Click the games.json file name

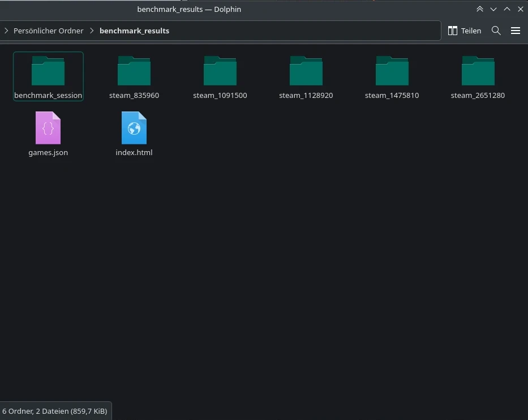[48, 153]
